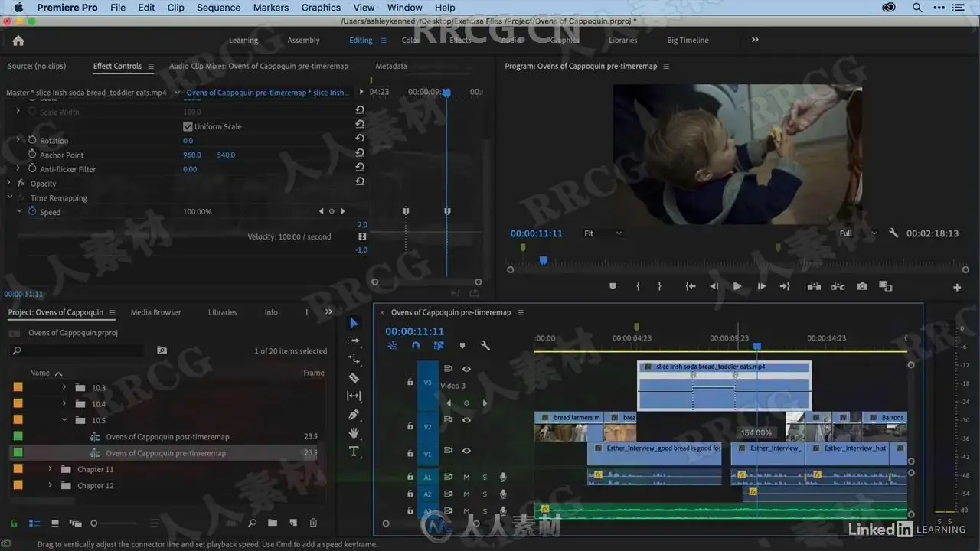Select the Hand tool

354,433
